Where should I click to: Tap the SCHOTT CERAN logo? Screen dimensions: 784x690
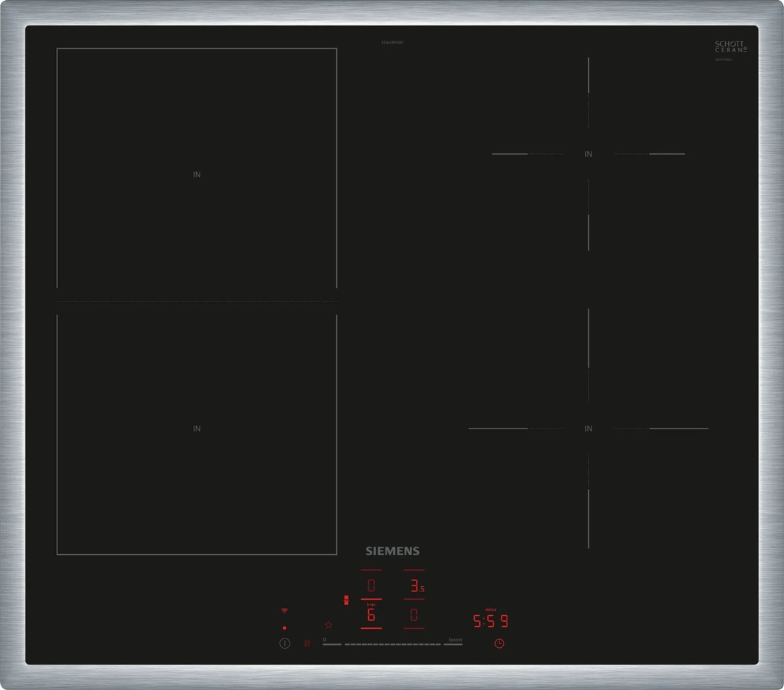pos(730,47)
